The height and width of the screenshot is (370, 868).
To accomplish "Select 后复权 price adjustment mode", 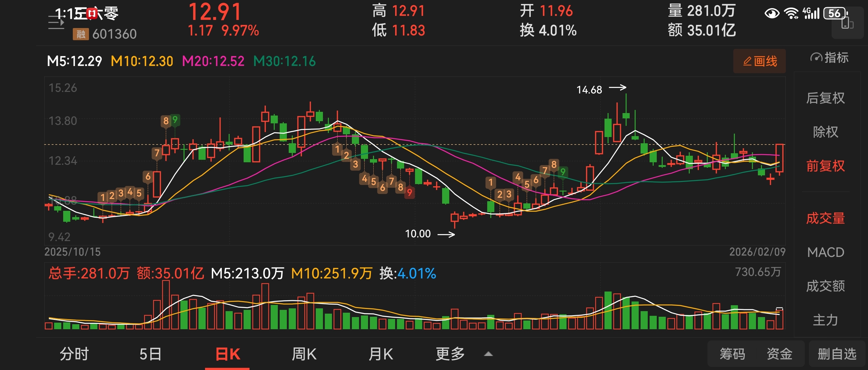I will (825, 98).
